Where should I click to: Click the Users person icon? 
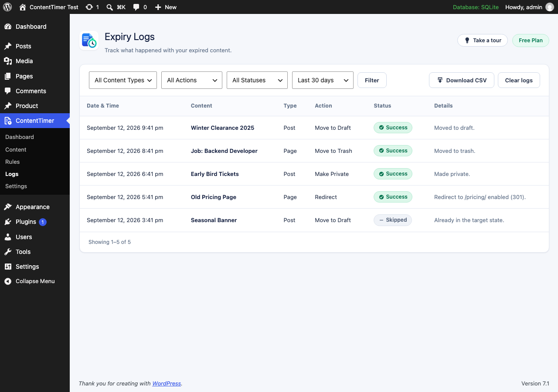[8, 237]
